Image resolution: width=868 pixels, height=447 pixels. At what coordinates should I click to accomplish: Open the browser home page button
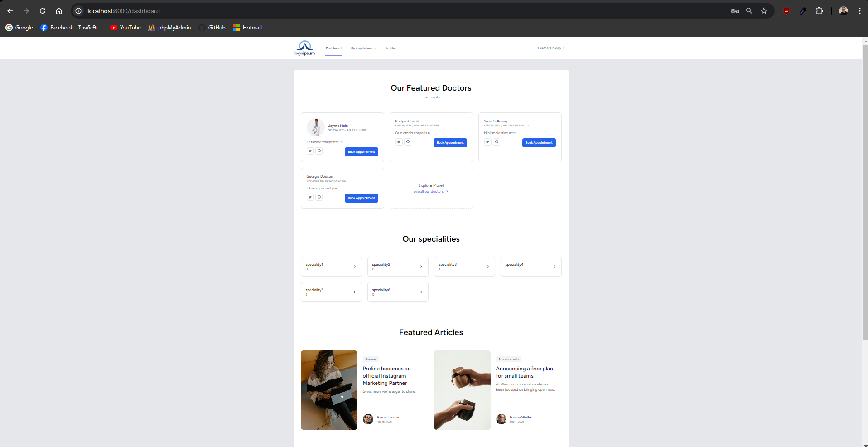[x=59, y=11]
